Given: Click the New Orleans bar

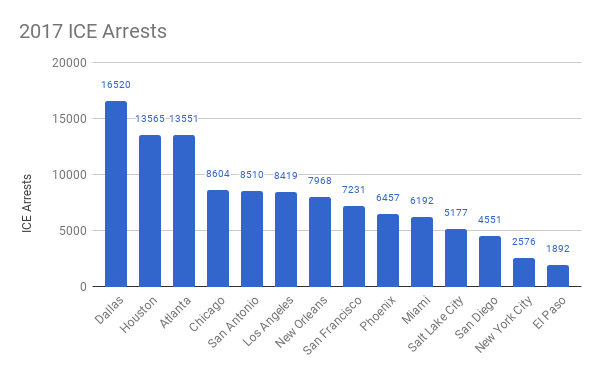Looking at the screenshot, I should pos(320,242).
